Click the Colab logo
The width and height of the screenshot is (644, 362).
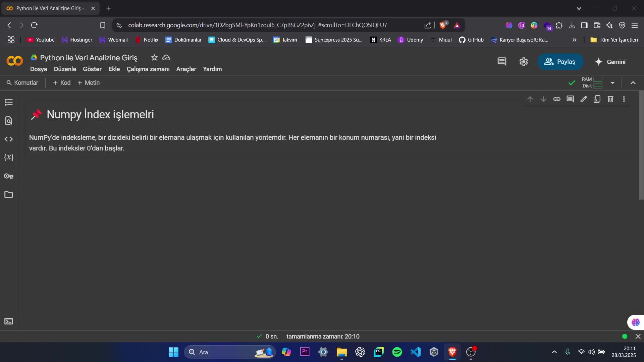15,61
